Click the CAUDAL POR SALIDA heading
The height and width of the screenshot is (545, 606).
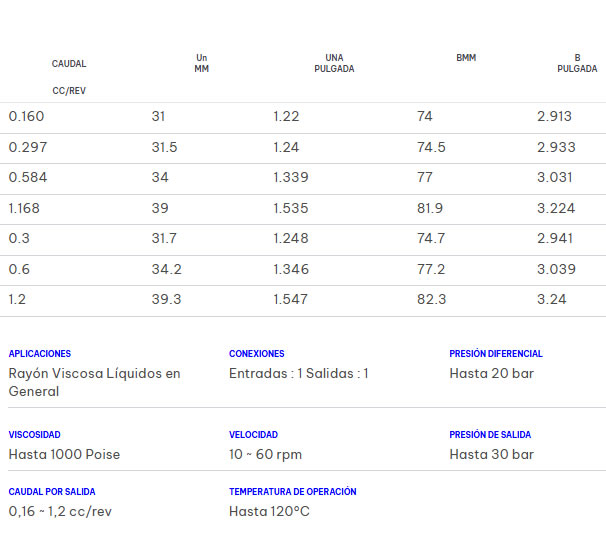pos(52,492)
